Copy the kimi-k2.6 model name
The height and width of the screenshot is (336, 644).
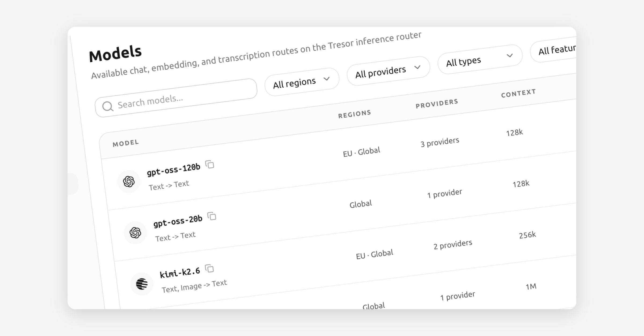point(209,268)
